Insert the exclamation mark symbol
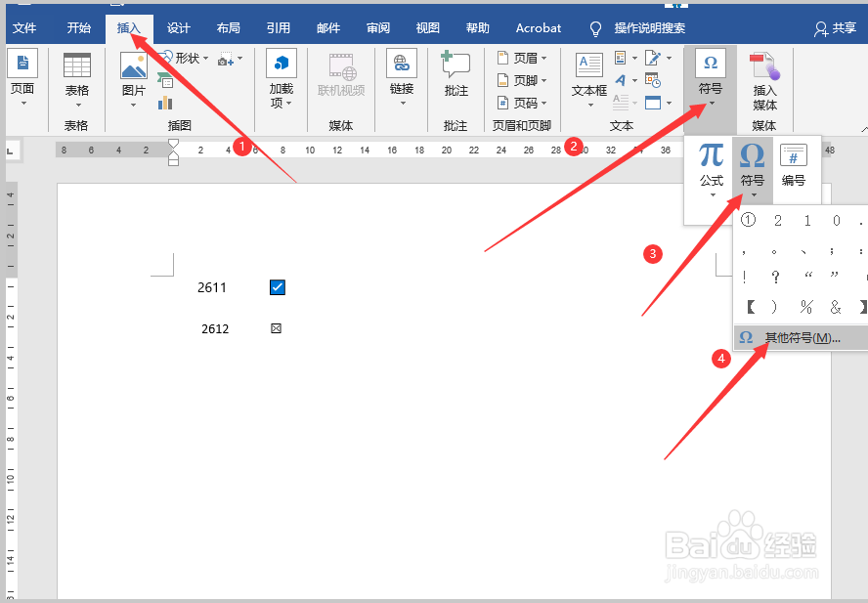 coord(745,277)
